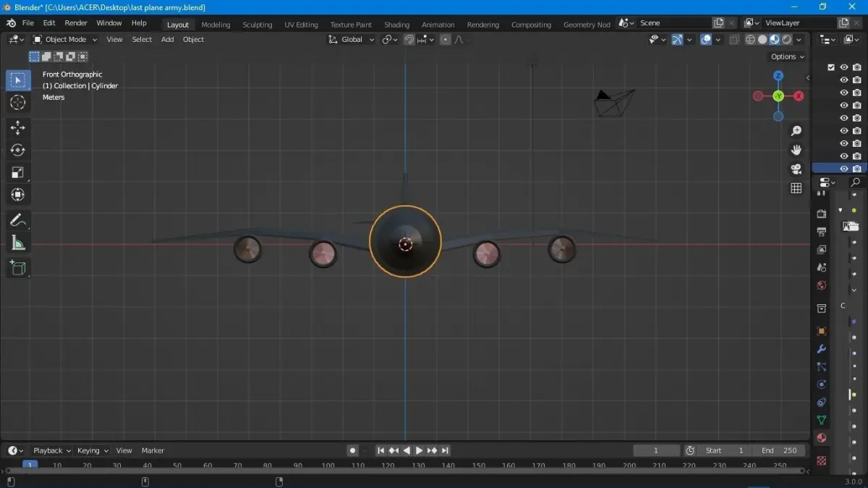
Task: Choose the Measure tool
Action: pyautogui.click(x=18, y=243)
